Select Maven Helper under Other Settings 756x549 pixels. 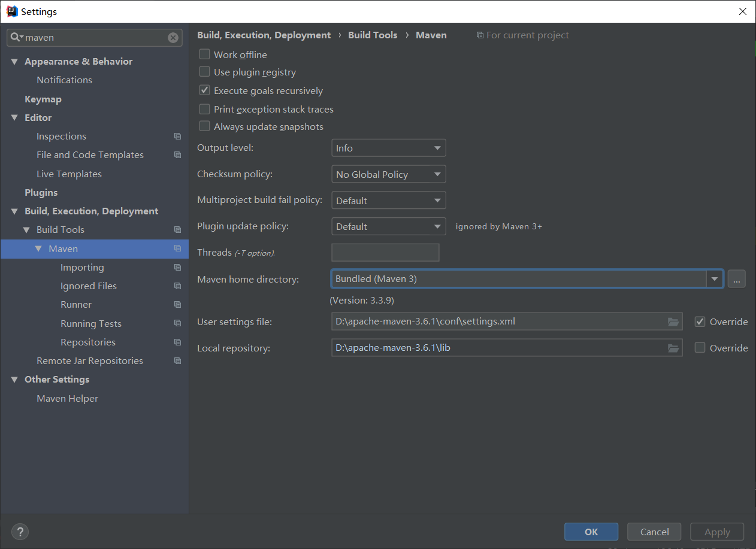click(67, 399)
